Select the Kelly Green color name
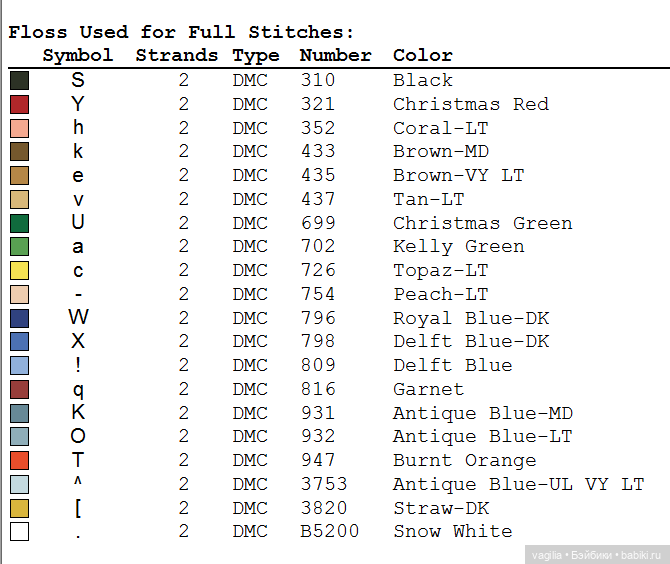The image size is (670, 564). tap(458, 247)
